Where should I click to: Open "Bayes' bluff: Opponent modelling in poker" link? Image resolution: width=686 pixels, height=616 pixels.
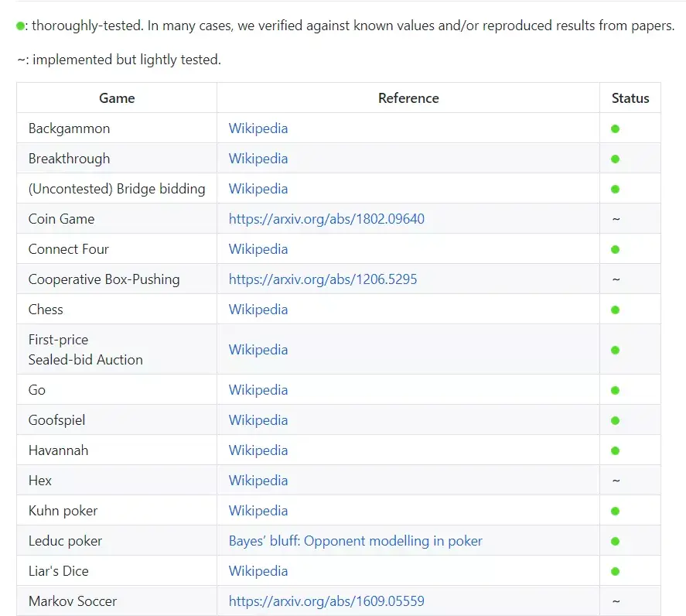(x=355, y=541)
